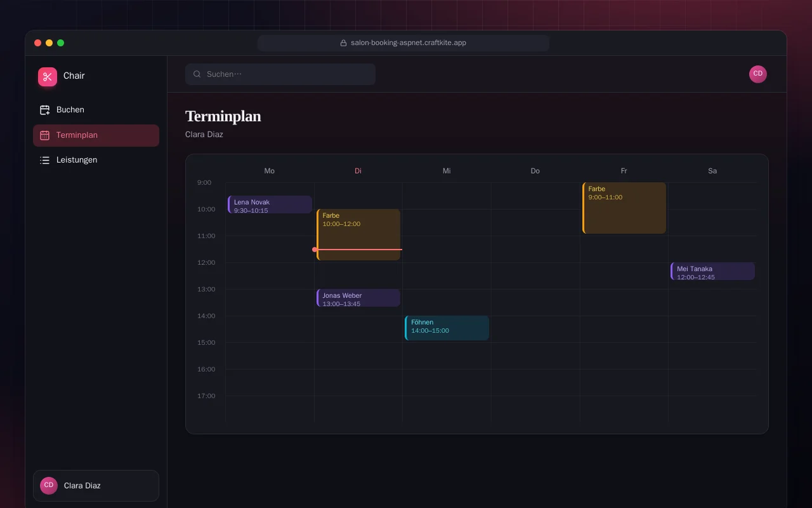Open the CD avatar in top bar
Viewport: 812px width, 508px height.
pyautogui.click(x=758, y=74)
